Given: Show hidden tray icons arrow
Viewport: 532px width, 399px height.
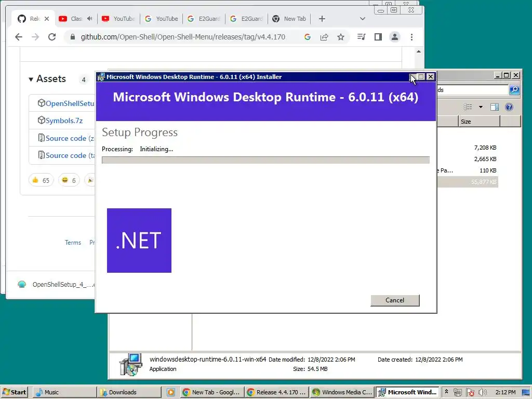Looking at the screenshot, I should (446, 392).
